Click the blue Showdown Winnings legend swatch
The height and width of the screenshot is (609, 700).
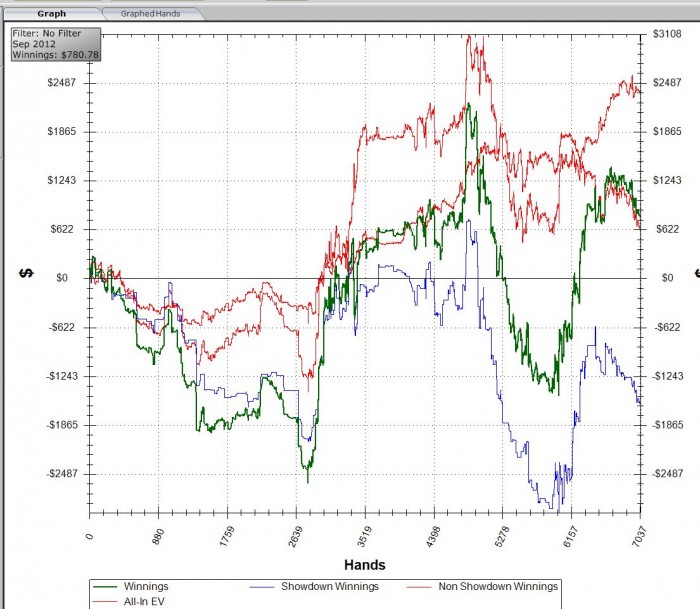(x=262, y=587)
